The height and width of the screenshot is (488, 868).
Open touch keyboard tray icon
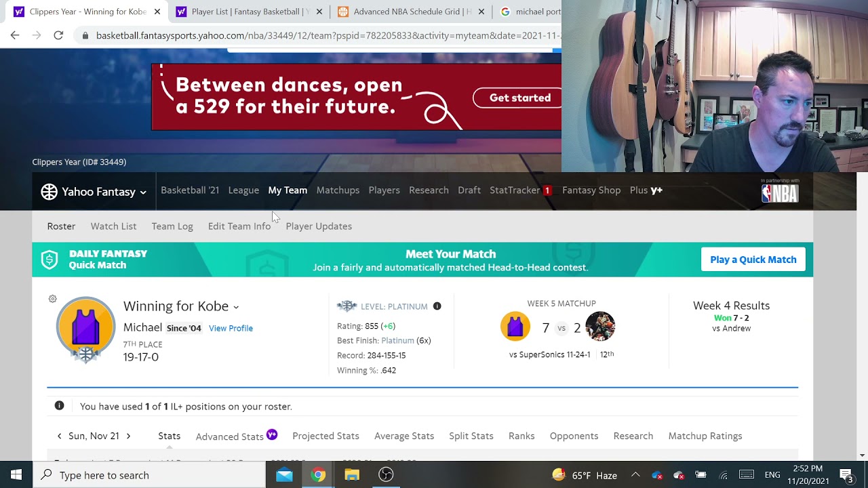click(x=747, y=474)
